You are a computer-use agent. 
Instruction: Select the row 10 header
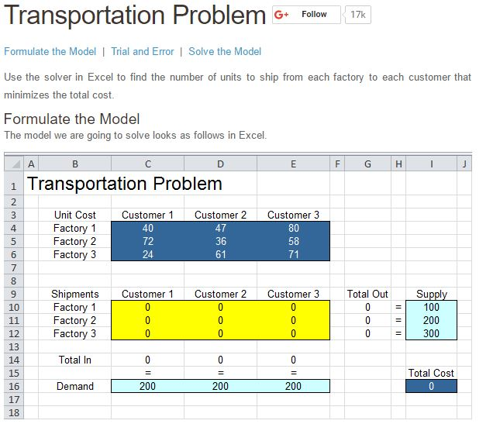(x=12, y=308)
